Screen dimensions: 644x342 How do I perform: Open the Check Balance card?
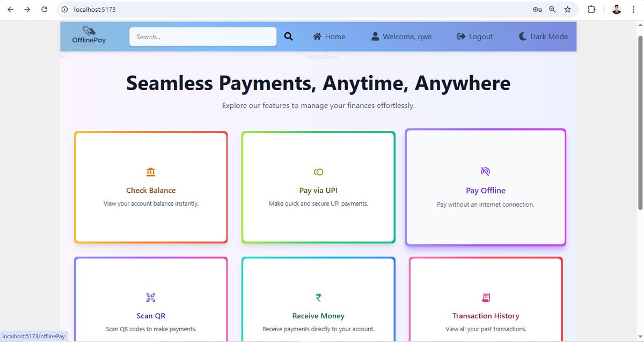pos(151,187)
